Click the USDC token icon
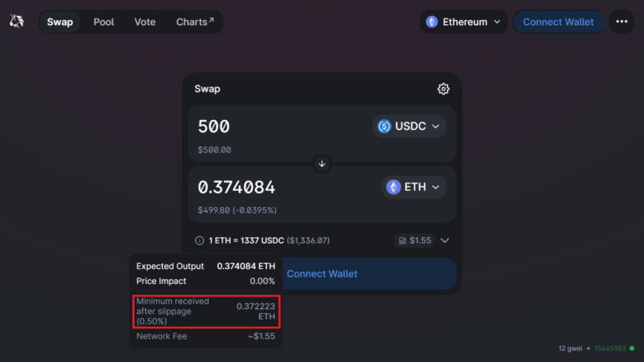The width and height of the screenshot is (644, 362). click(384, 126)
